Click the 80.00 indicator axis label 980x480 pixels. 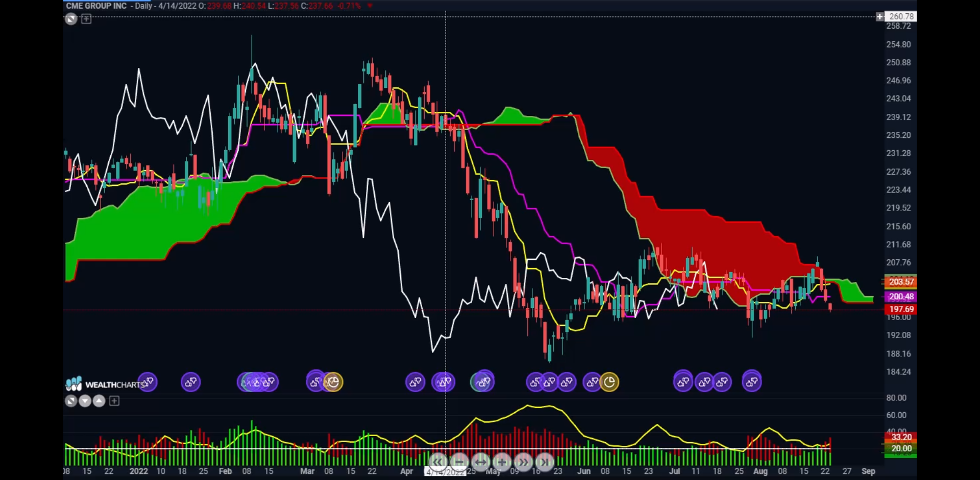click(x=896, y=398)
